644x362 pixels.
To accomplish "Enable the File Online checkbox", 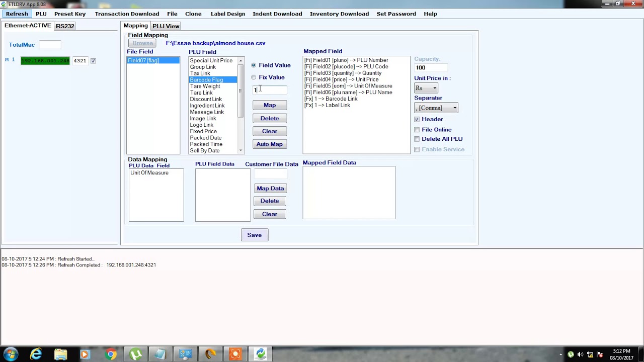I will point(417,130).
